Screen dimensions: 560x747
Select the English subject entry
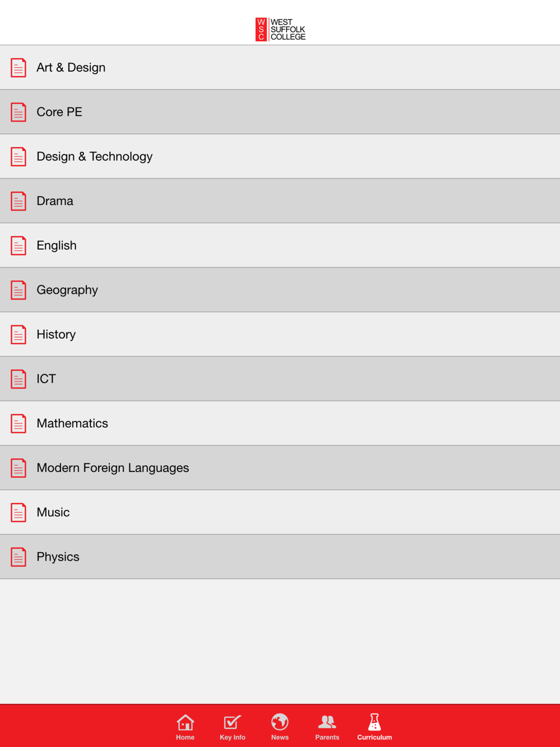pyautogui.click(x=280, y=245)
